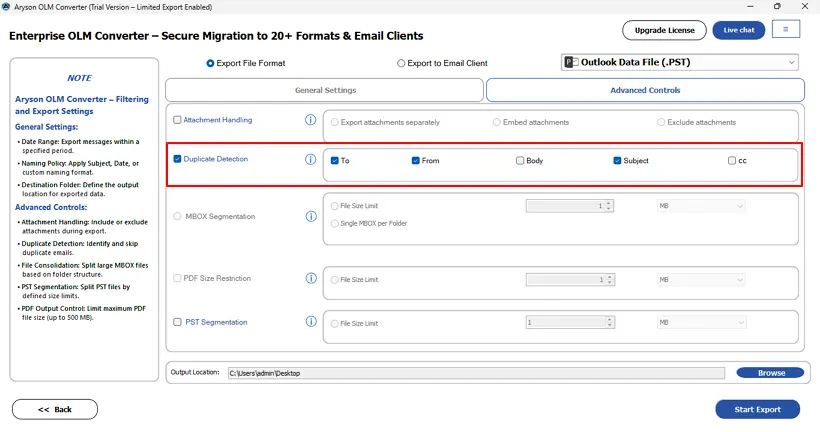This screenshot has width=820, height=432.
Task: Enable the Attachment Handling checkbox
Action: [178, 120]
